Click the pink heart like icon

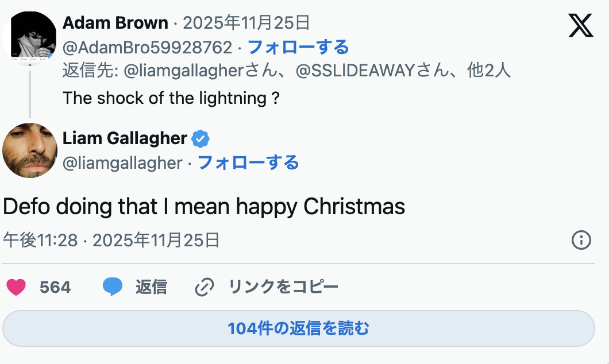tap(16, 286)
